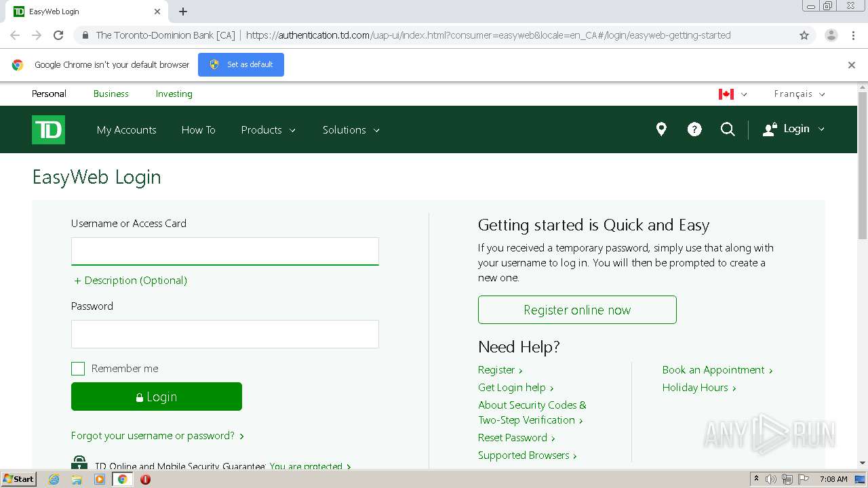Viewport: 868px width, 488px height.
Task: Expand Description (Optional) field
Action: pos(130,281)
